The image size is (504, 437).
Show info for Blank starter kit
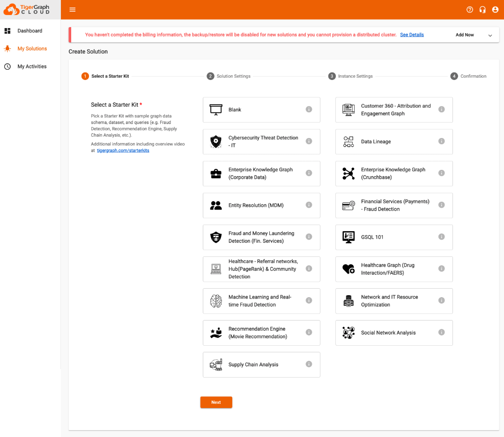[x=309, y=109]
